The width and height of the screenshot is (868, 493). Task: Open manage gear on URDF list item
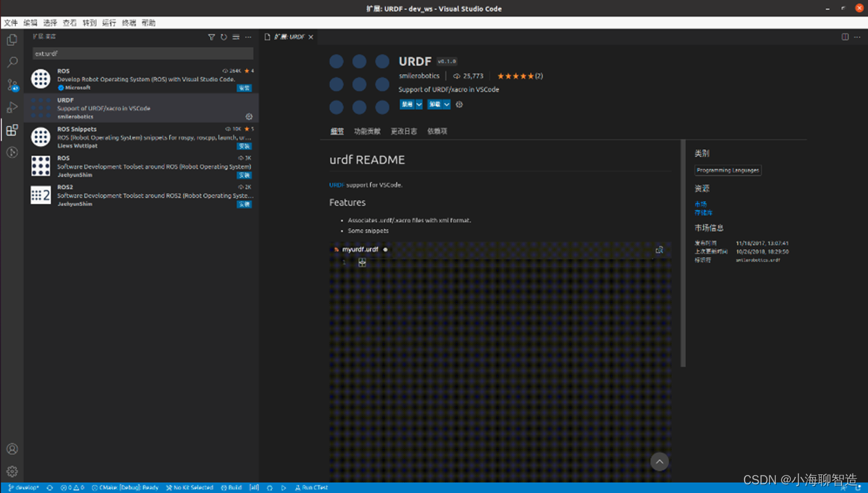tap(249, 117)
